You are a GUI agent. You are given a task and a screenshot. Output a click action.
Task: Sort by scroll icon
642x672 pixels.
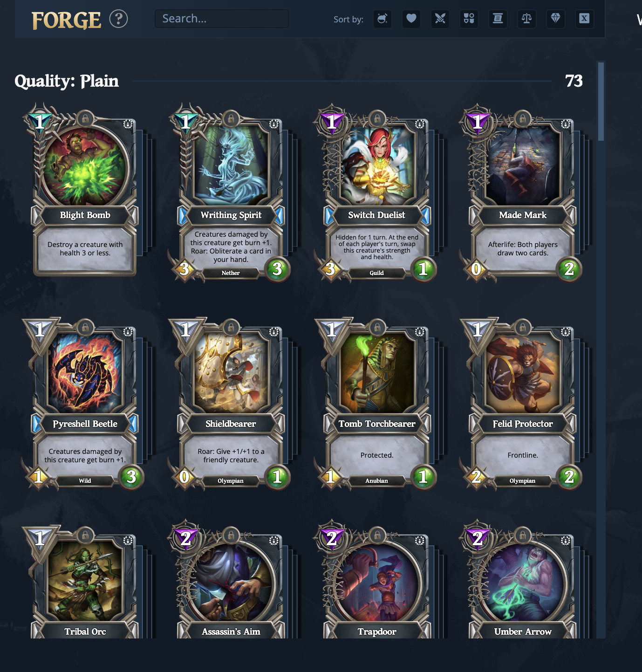pyautogui.click(x=498, y=19)
